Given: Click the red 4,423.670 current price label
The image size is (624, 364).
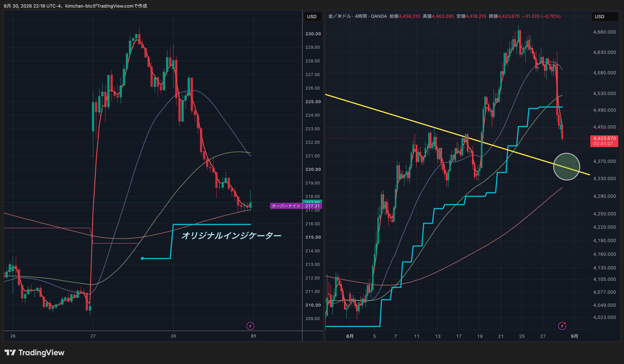Looking at the screenshot, I should click(604, 138).
